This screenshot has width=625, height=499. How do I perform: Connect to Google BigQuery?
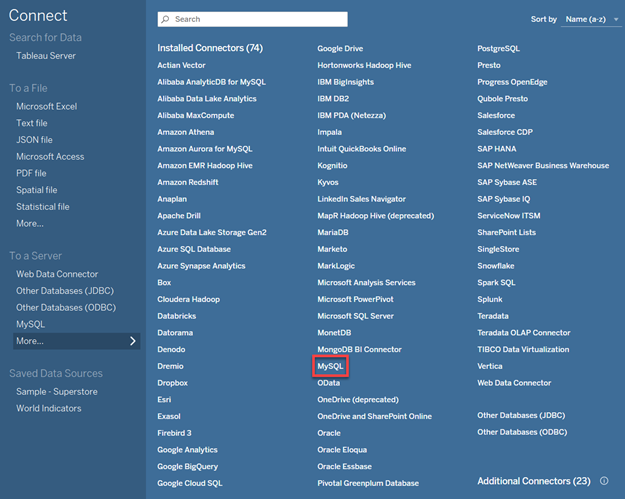(x=187, y=467)
